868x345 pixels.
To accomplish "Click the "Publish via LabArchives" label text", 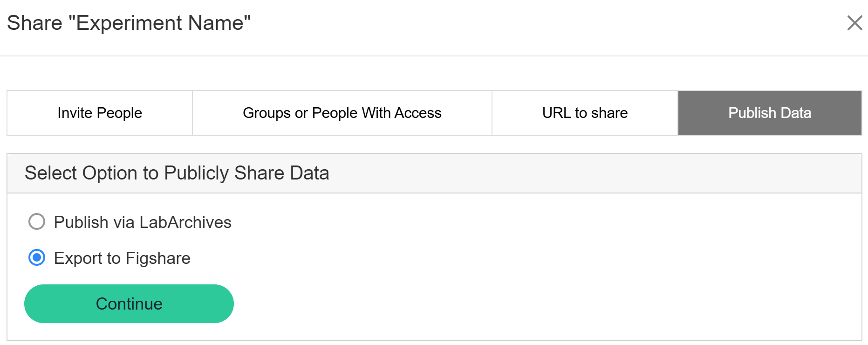I will (143, 222).
